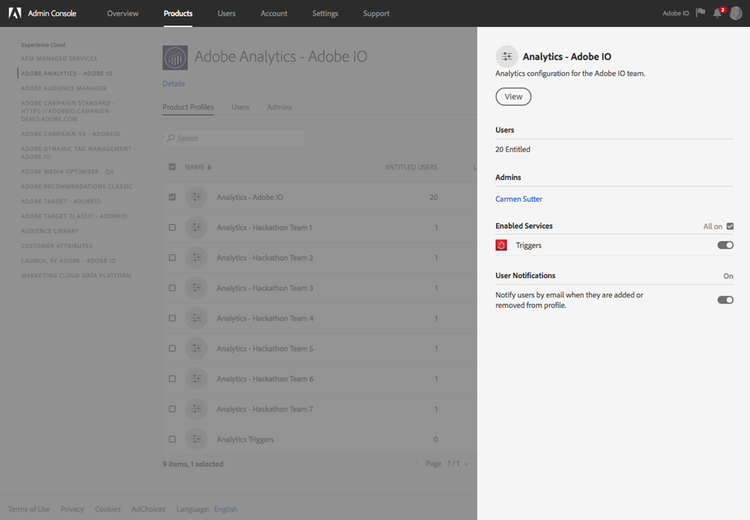Open Terms of Use link

pyautogui.click(x=29, y=509)
